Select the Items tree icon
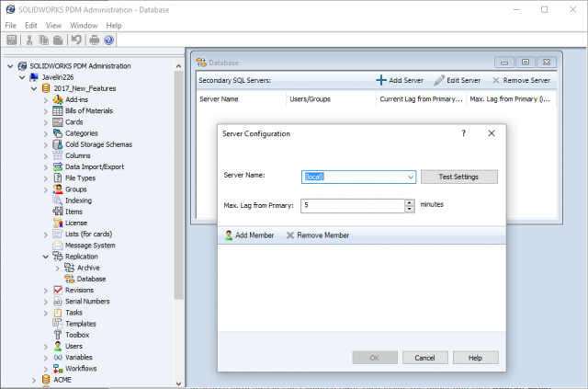Screen dimensions: 588x389 58,212
